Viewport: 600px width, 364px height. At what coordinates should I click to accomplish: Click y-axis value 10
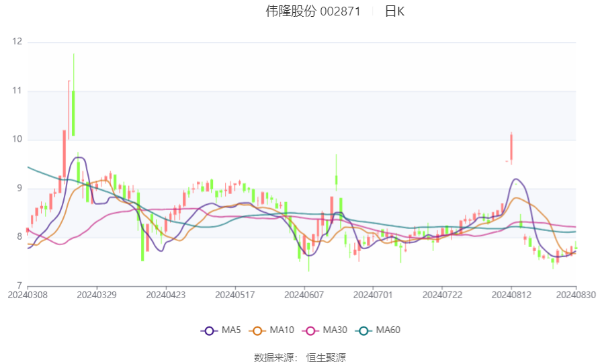click(x=17, y=139)
